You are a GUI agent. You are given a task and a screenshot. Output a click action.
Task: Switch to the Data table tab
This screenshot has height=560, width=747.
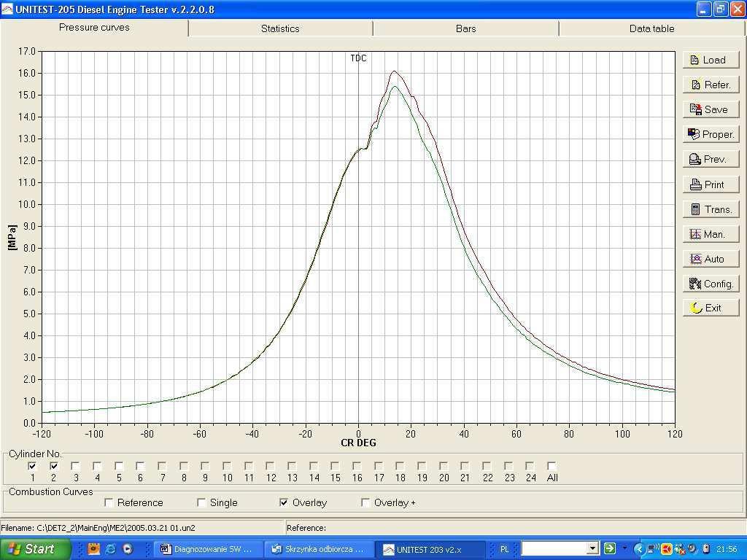click(x=651, y=28)
